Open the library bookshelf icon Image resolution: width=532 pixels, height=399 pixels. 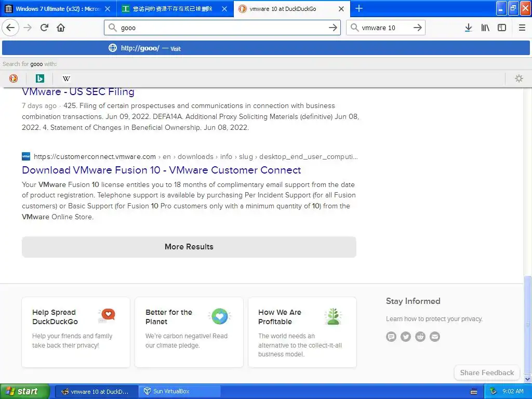pos(485,28)
